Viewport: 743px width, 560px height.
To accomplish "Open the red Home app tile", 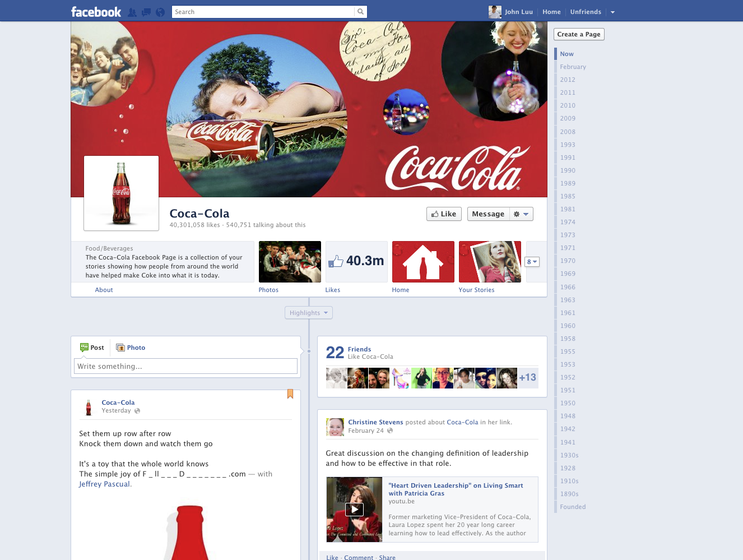I will pyautogui.click(x=423, y=262).
